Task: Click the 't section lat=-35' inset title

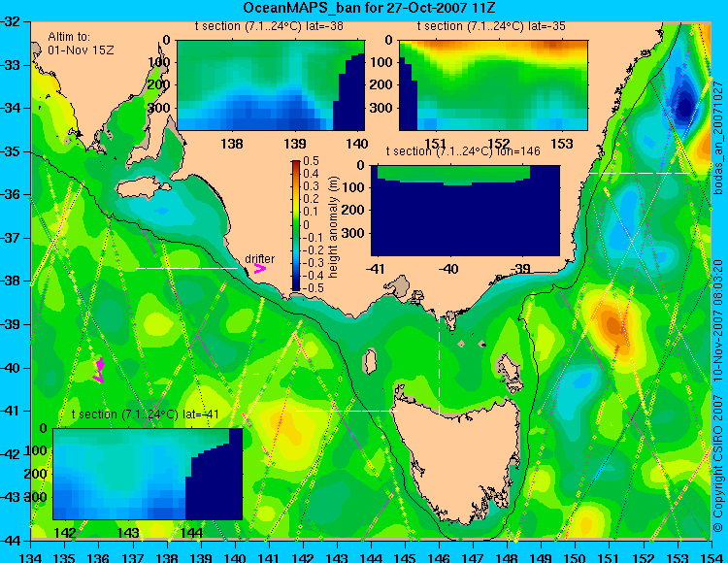Action: tap(491, 26)
